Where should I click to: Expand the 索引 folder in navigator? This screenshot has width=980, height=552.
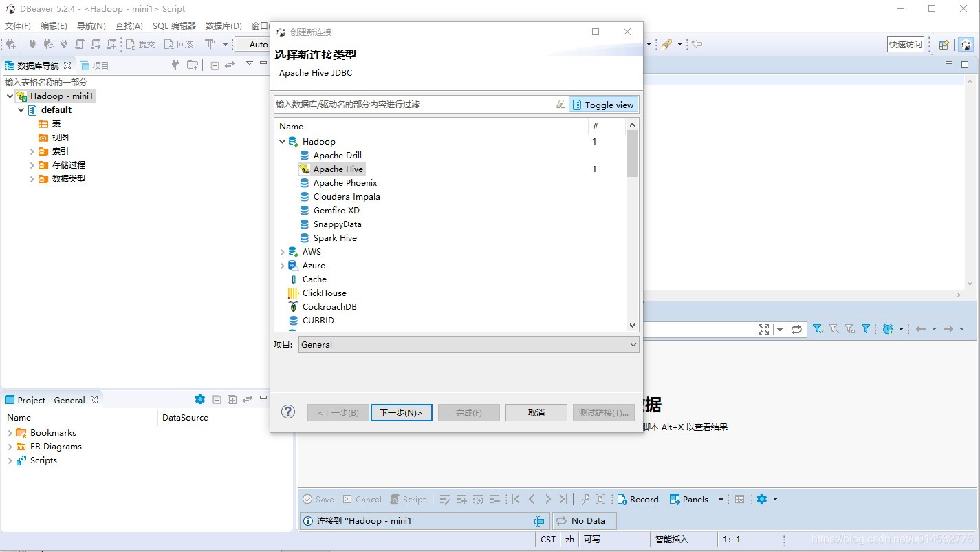[x=32, y=151]
